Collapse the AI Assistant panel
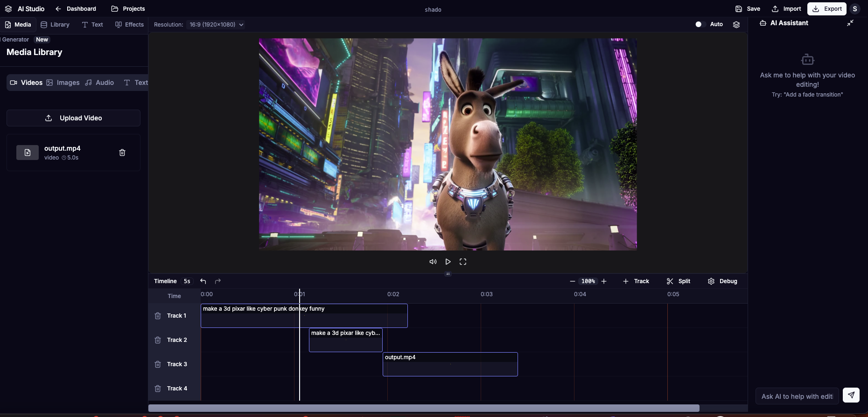The image size is (868, 417). (x=850, y=23)
